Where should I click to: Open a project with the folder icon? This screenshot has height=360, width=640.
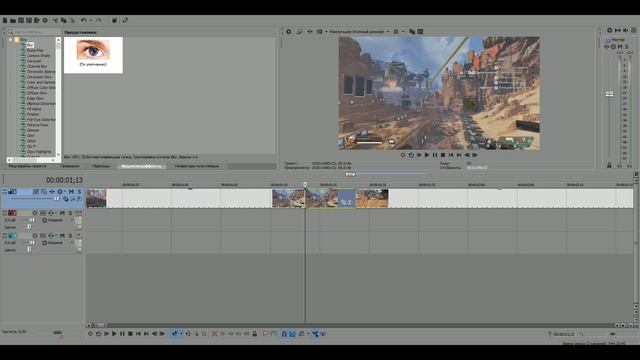pos(13,20)
